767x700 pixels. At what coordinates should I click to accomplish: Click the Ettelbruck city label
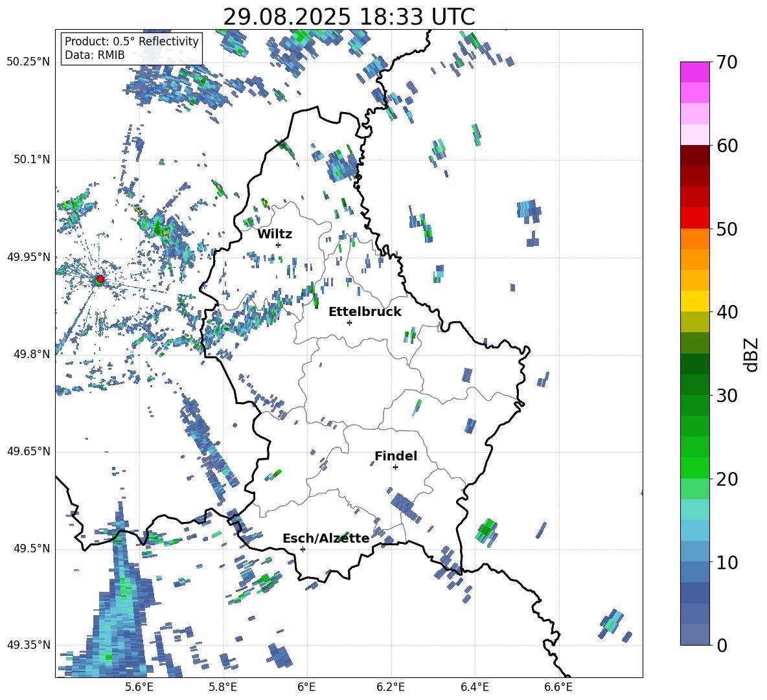pos(365,312)
